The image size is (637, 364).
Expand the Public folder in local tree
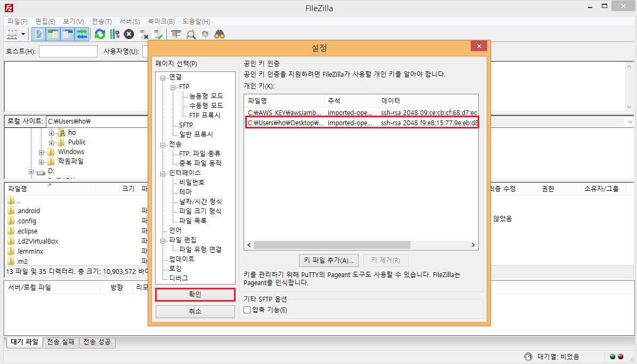click(51, 143)
